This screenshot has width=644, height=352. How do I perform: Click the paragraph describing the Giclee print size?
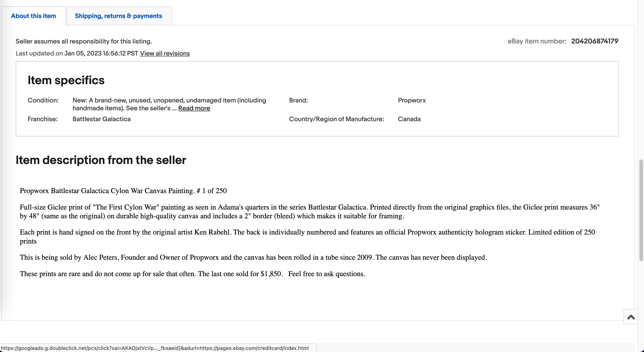click(310, 212)
